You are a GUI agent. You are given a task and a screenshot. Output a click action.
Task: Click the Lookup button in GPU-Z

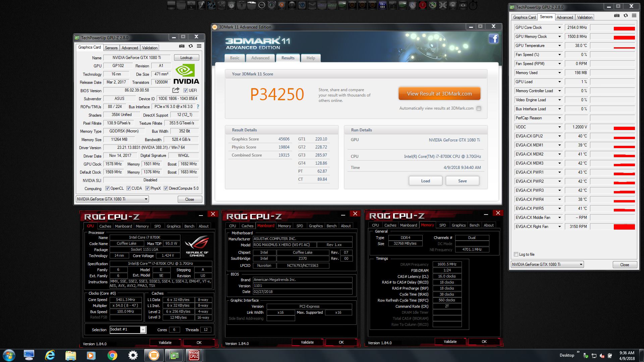[x=186, y=58]
